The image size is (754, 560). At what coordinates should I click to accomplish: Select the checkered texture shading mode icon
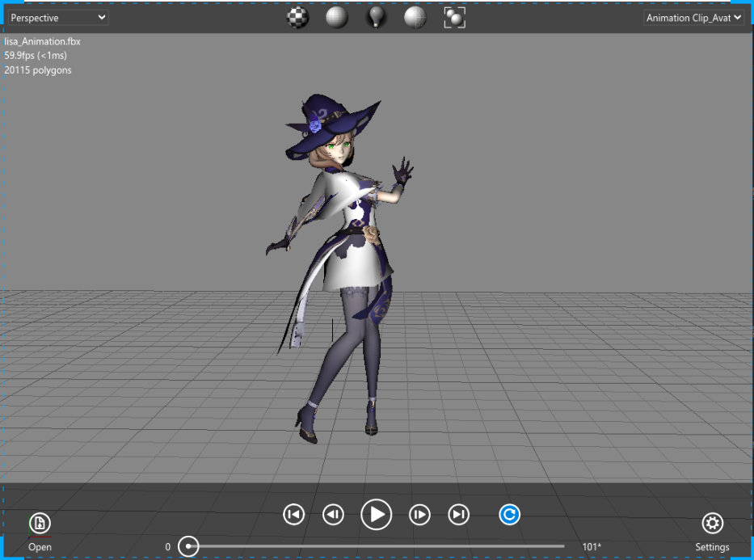pyautogui.click(x=297, y=19)
